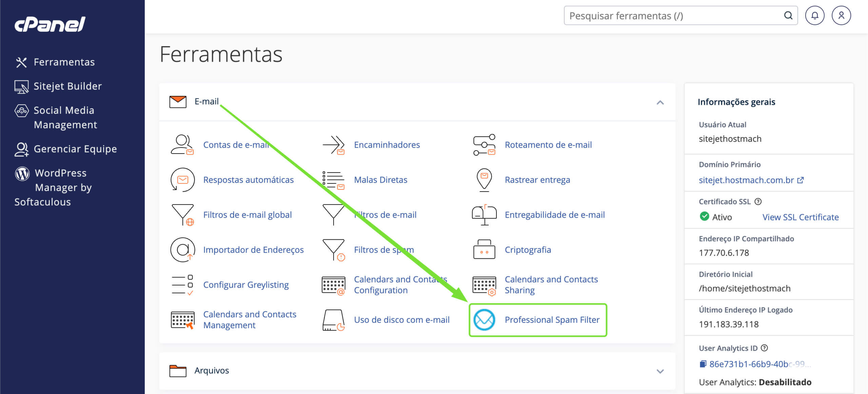Open Malas Diretas
Viewport: 868px width, 394px height.
click(381, 180)
